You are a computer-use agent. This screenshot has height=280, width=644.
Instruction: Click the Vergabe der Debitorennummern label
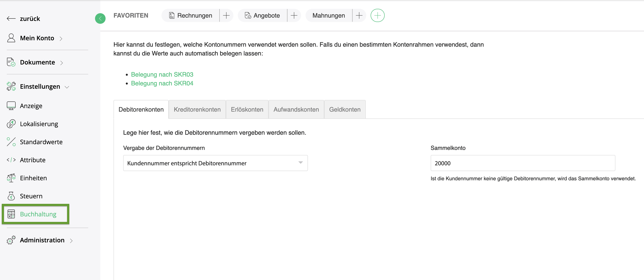point(164,148)
